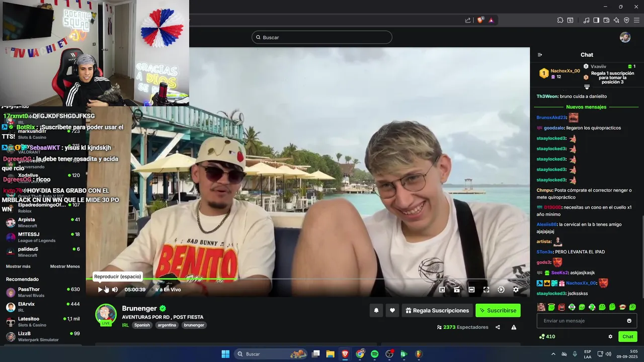644x362 pixels.
Task: Send message with green Chat button
Action: tap(628, 337)
